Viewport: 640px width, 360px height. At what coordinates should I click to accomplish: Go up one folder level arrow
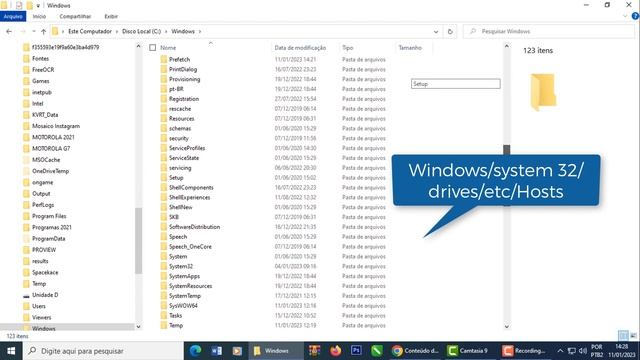[x=43, y=31]
